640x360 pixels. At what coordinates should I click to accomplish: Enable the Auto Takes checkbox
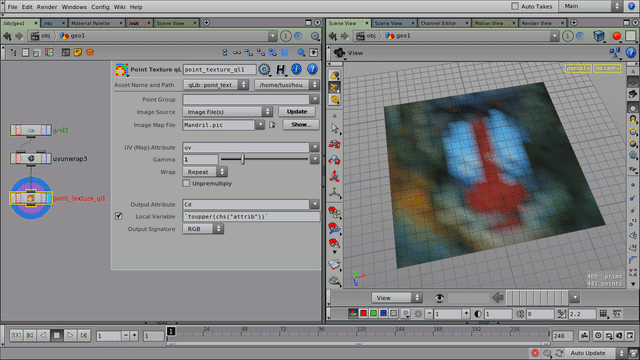pos(515,6)
